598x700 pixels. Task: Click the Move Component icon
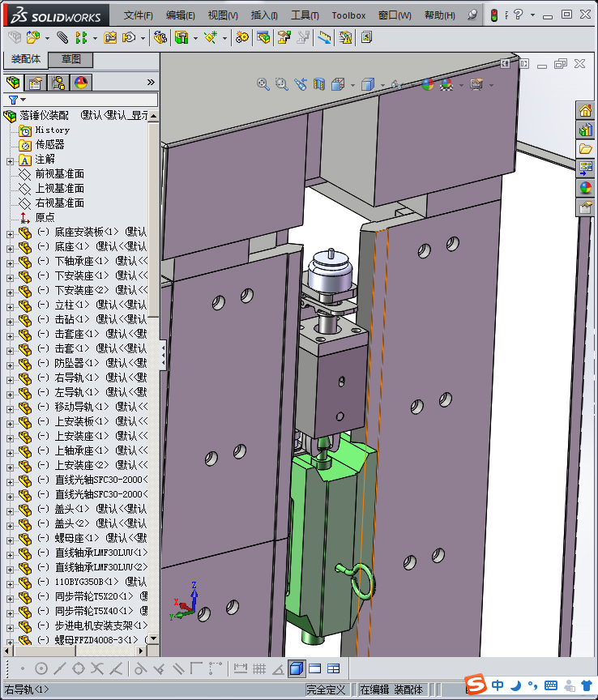coord(129,37)
